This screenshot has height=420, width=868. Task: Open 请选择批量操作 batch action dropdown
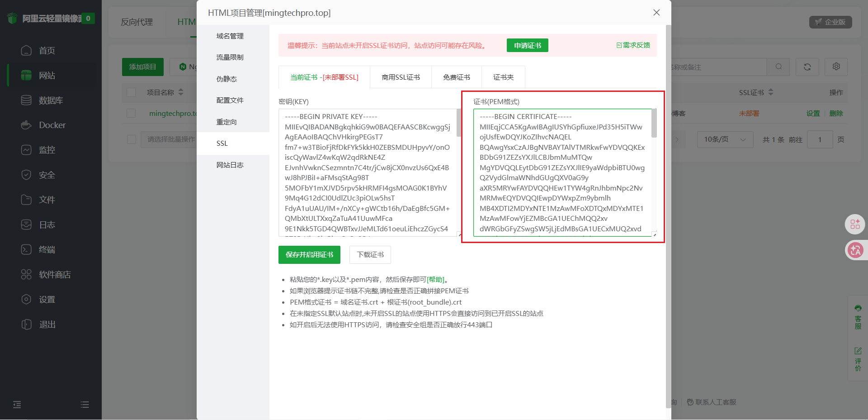coord(169,139)
